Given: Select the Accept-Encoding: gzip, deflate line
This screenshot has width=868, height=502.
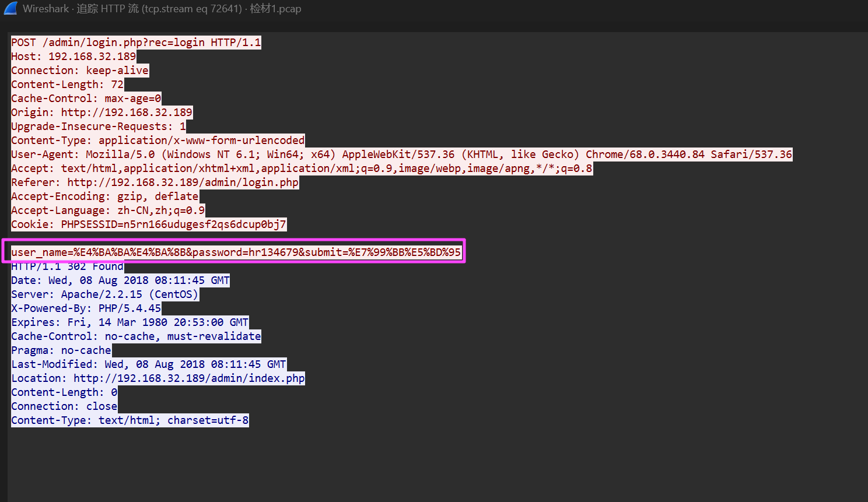Looking at the screenshot, I should [x=105, y=196].
